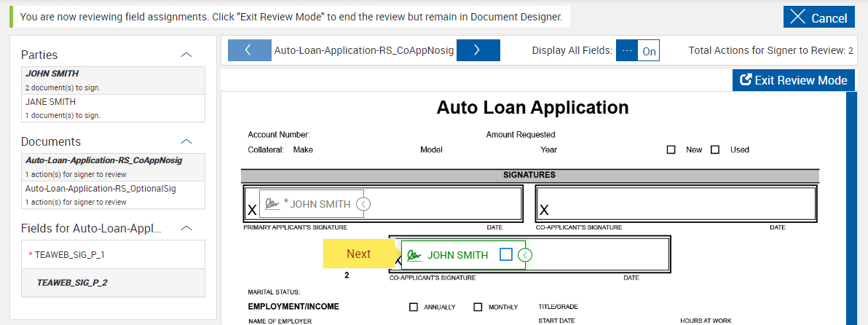Viewport: 868px width, 325px height.
Task: Click 'Total Actions for Signer to Review: 2'
Action: click(x=770, y=50)
